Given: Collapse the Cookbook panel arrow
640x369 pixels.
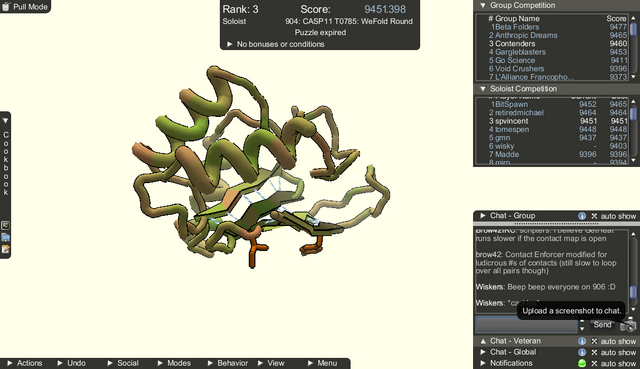Looking at the screenshot, I should (x=5, y=120).
